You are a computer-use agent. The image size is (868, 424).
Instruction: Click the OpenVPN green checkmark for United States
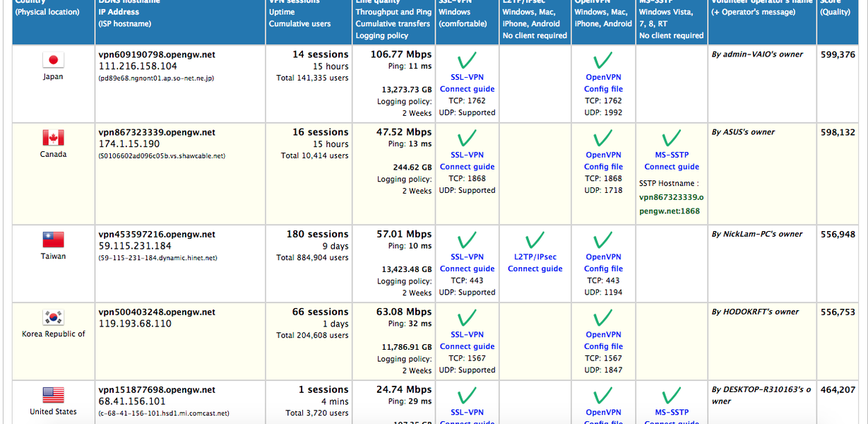tap(603, 395)
